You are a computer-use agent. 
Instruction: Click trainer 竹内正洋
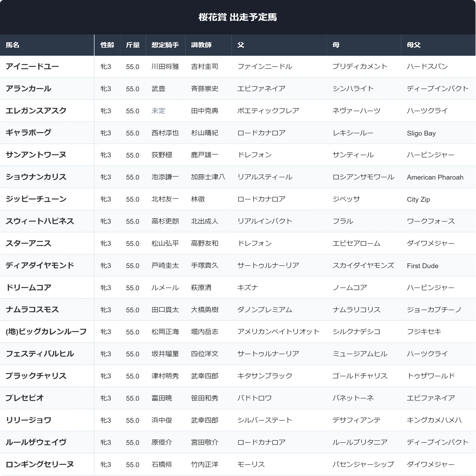coord(205,464)
